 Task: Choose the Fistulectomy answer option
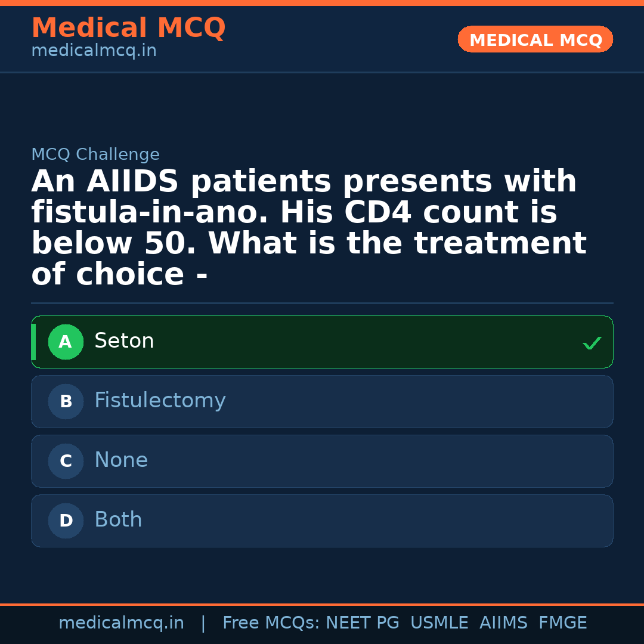point(322,401)
